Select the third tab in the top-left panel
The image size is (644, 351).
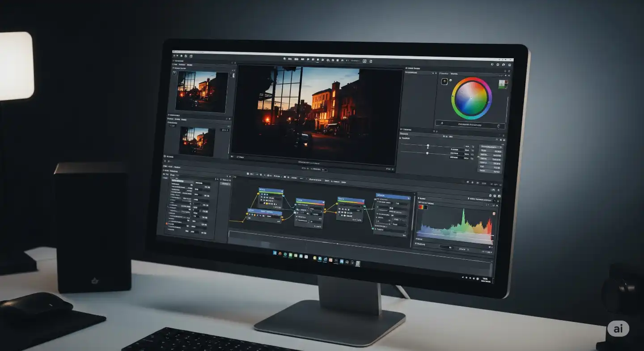point(190,65)
